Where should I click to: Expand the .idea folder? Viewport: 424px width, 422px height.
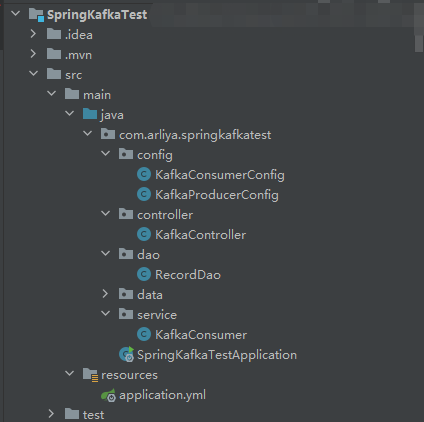[x=33, y=34]
